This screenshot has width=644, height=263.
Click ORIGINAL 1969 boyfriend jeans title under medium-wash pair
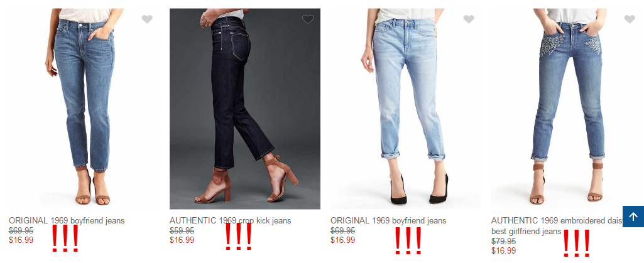click(x=67, y=221)
